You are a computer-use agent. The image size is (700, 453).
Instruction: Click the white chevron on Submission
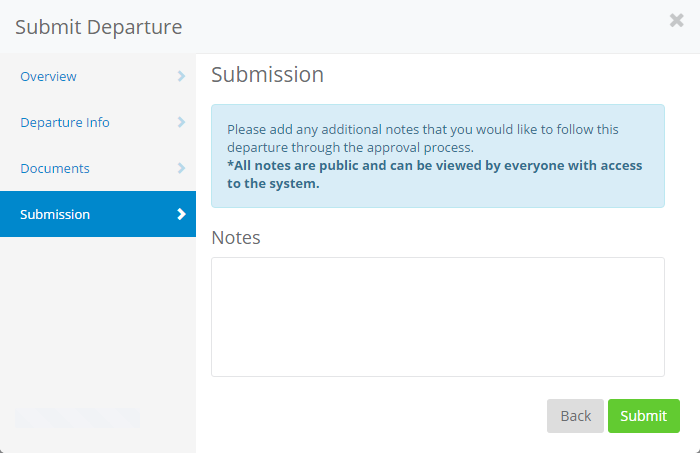click(x=181, y=214)
